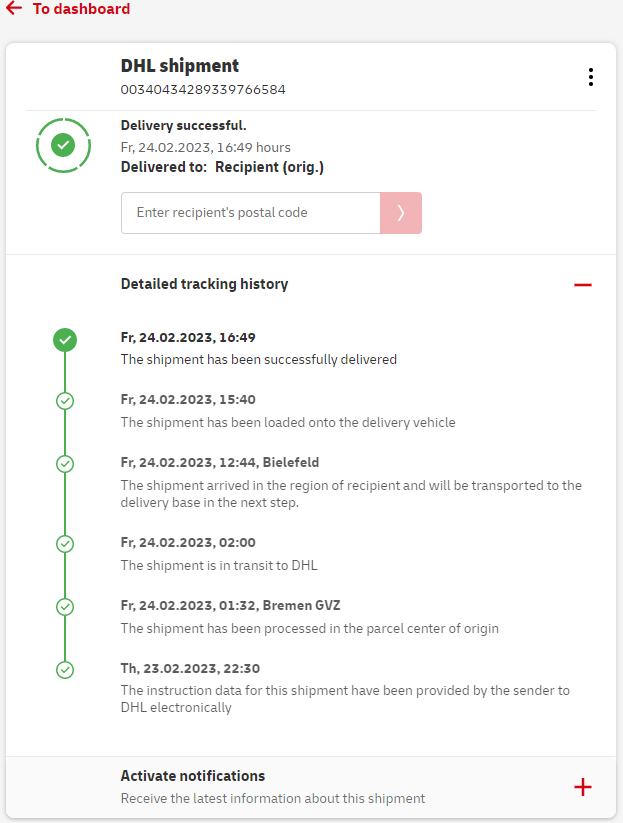Submit postal code with arrow button
Viewport: 623px width, 823px height.
point(401,213)
